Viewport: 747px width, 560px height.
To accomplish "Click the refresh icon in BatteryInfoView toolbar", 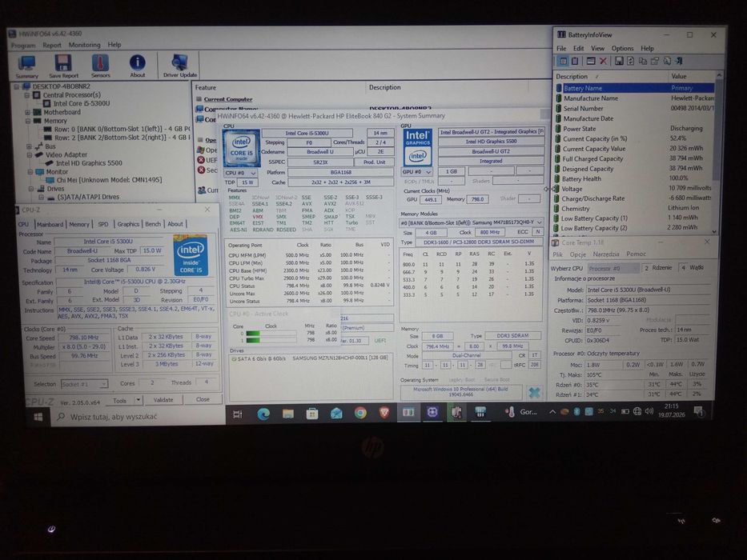I will point(630,61).
